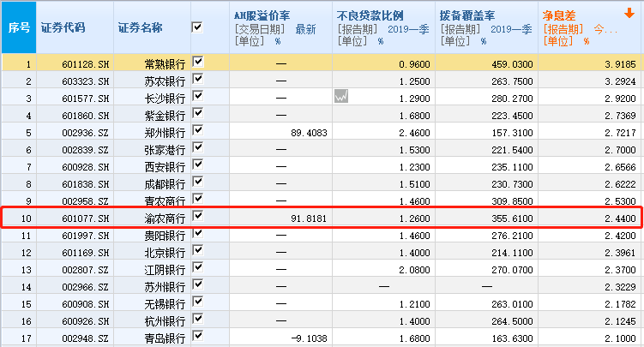Toggle the select-all checkbox in the header

click(197, 27)
